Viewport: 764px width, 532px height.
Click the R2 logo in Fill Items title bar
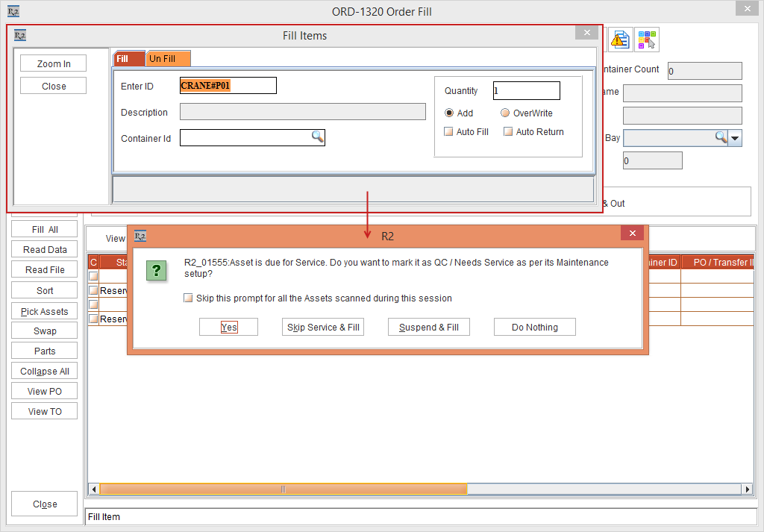tap(20, 35)
